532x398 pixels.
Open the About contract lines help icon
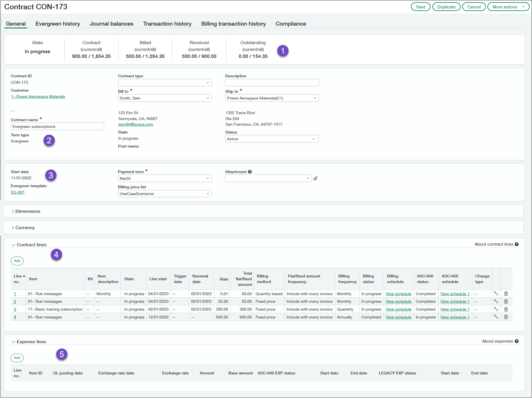pos(517,244)
